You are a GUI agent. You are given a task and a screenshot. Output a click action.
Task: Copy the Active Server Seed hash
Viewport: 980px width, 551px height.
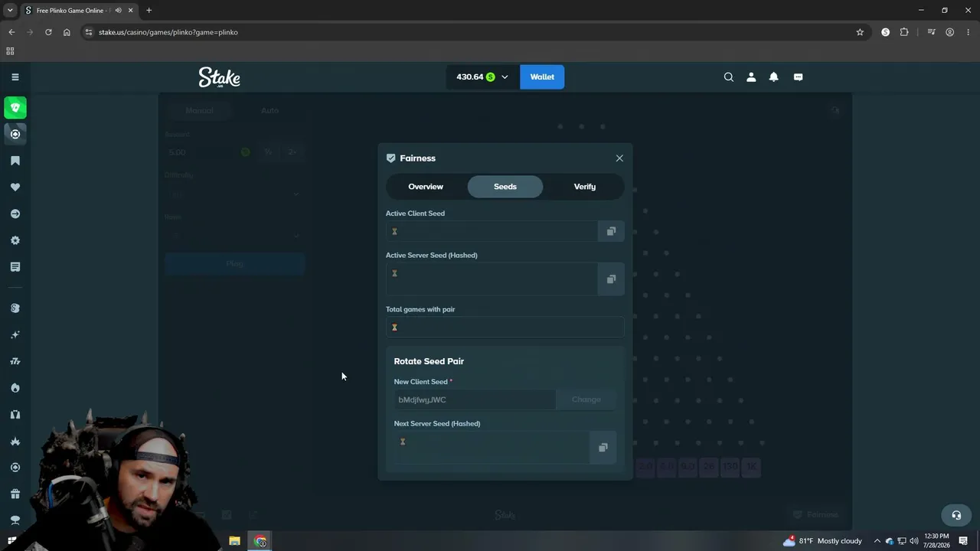(611, 279)
